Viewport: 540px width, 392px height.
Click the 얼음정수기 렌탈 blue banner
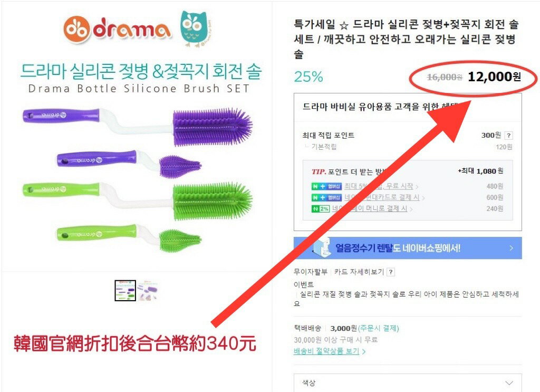click(x=408, y=247)
